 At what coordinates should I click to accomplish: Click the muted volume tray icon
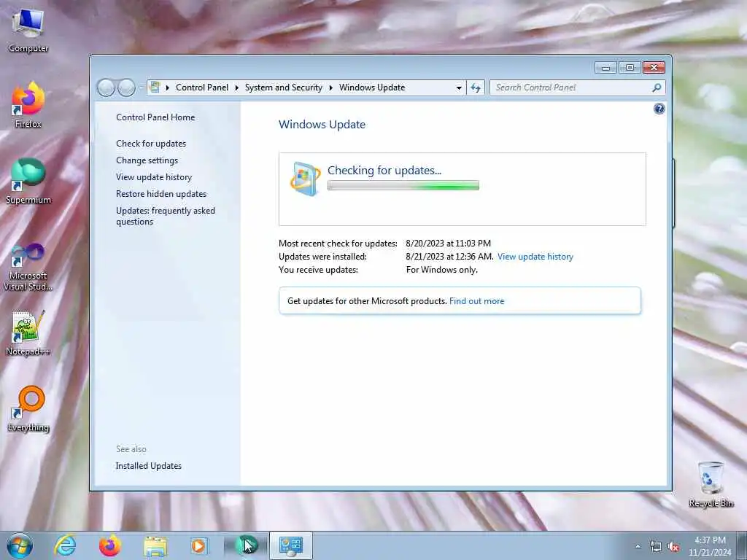[673, 547]
